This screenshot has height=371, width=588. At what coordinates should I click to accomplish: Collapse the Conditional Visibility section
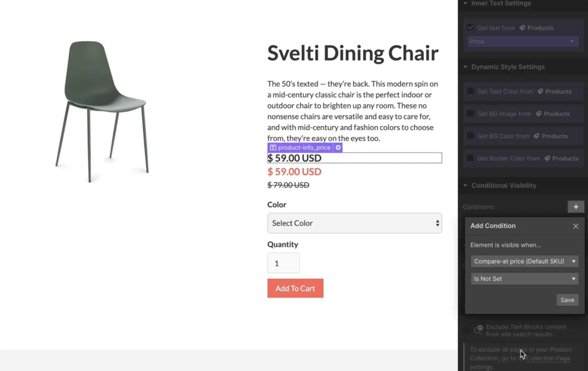click(465, 186)
